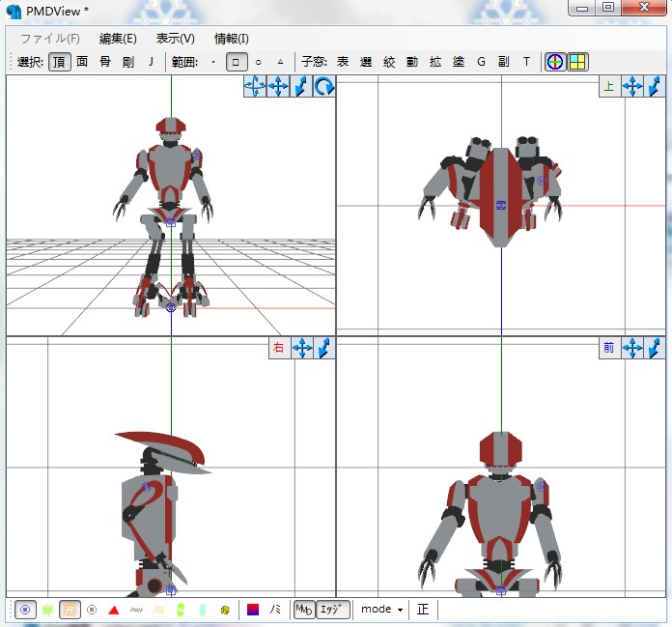Open the T sub-window
Screen dimensions: 672x627
[x=527, y=62]
